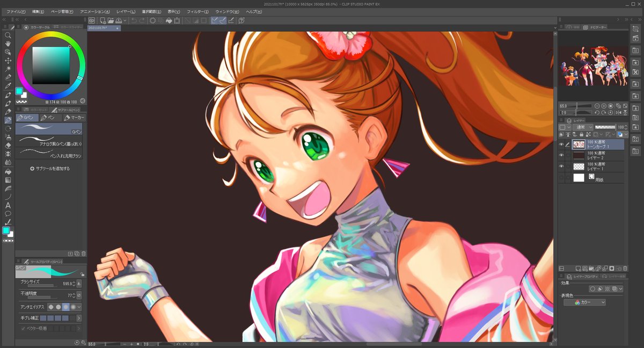Toggle ベクター吸着 checkbox
This screenshot has width=644, height=348.
[23, 328]
